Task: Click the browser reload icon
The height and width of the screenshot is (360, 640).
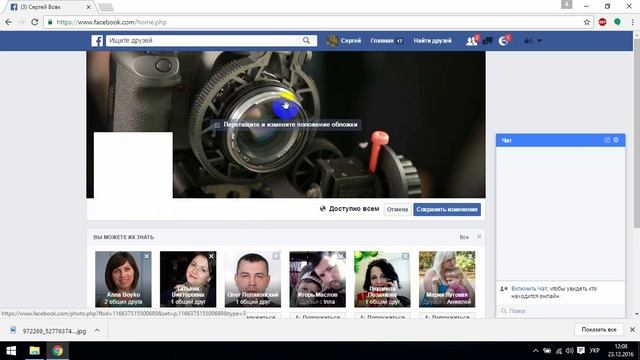Action: (35, 22)
